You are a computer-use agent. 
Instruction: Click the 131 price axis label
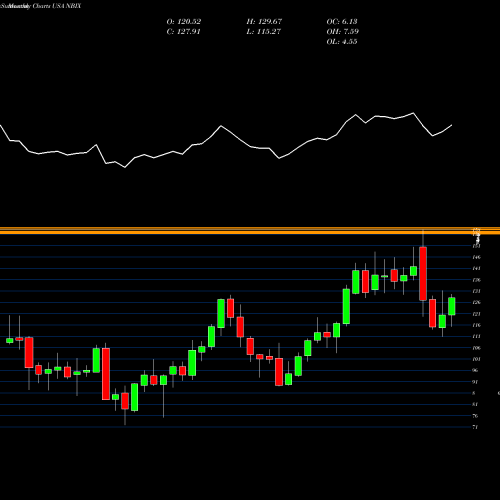click(x=476, y=291)
